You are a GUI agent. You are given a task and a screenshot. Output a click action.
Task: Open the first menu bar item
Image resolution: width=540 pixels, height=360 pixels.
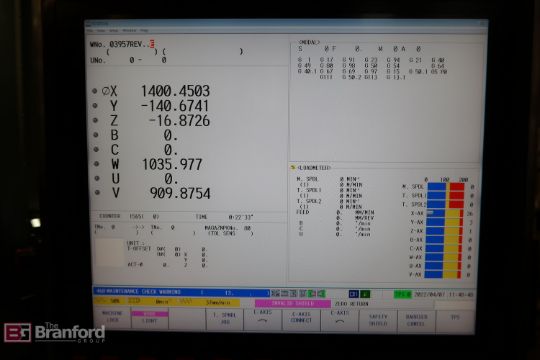click(90, 31)
